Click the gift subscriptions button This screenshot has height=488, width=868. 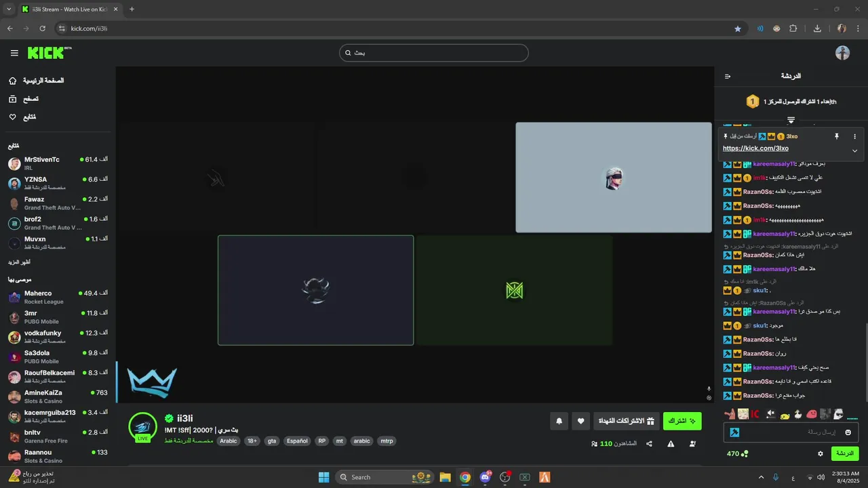point(626,421)
